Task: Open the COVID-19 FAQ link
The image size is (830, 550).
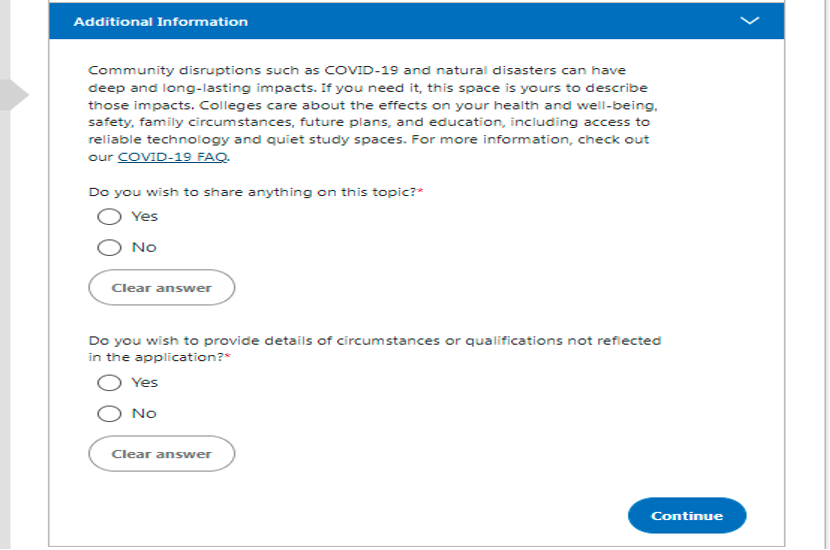Action: coord(173,157)
